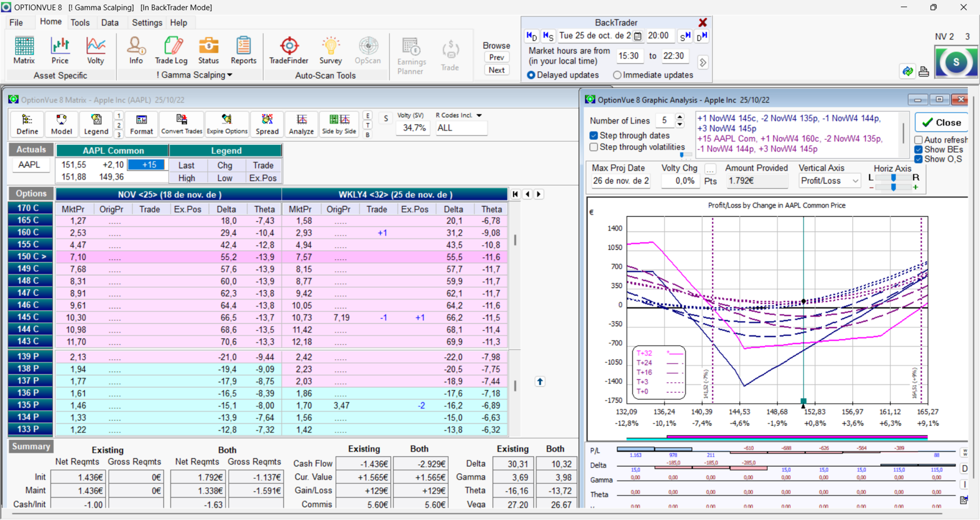Open the Reports tool

(243, 51)
